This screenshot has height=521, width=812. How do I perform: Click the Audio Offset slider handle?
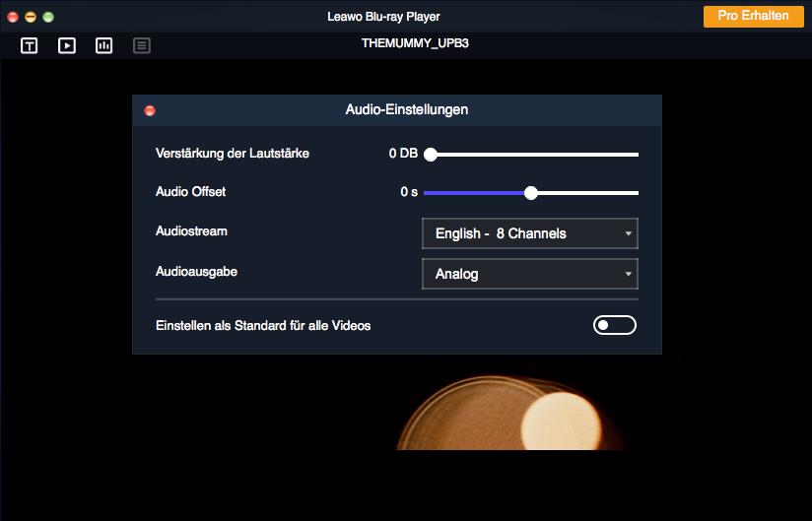[531, 193]
